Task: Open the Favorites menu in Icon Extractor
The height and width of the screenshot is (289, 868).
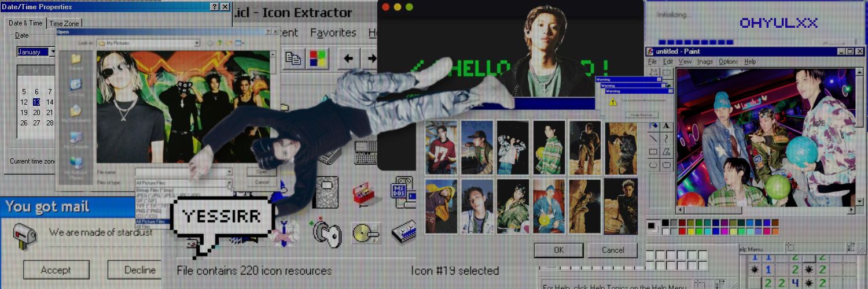Action: coord(333,33)
